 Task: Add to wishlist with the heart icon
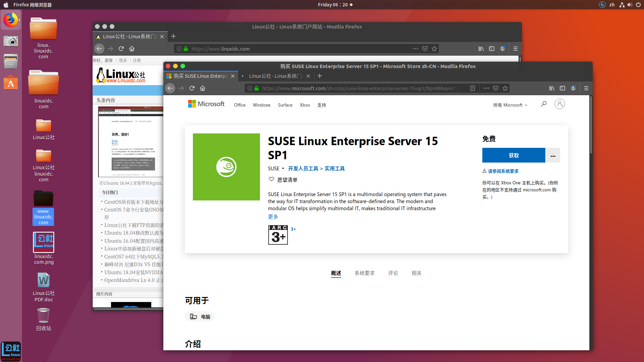(x=271, y=179)
